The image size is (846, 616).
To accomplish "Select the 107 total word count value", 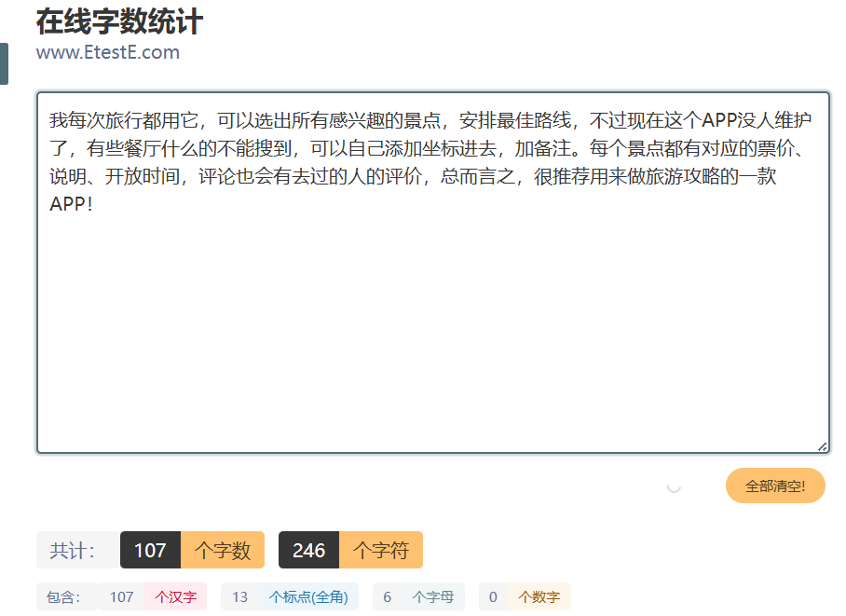I will 150,550.
